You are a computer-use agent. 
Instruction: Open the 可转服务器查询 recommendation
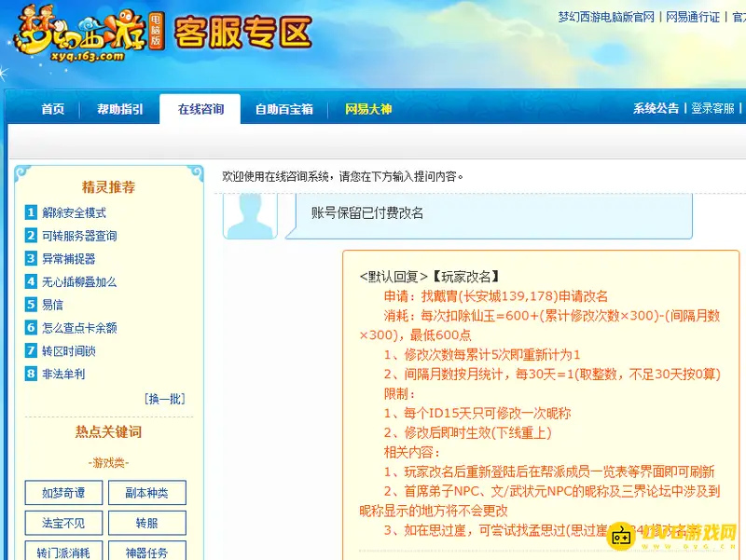pyautogui.click(x=79, y=236)
